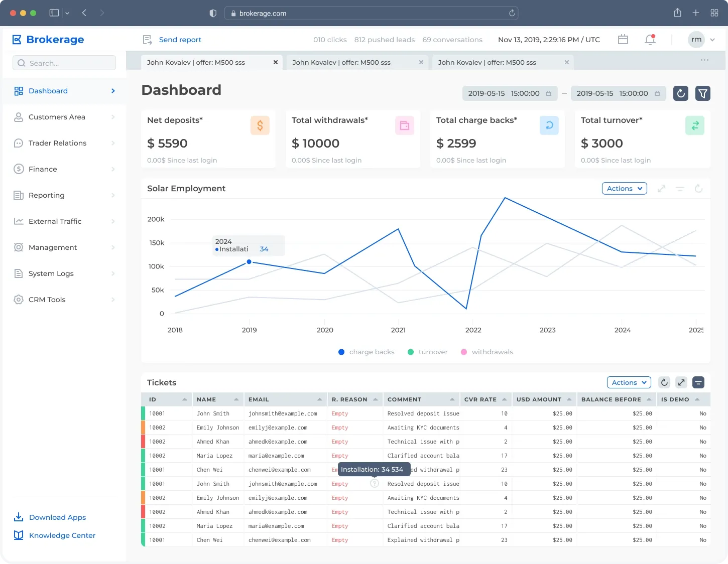
Task: Open Download Apps link
Action: 58,517
